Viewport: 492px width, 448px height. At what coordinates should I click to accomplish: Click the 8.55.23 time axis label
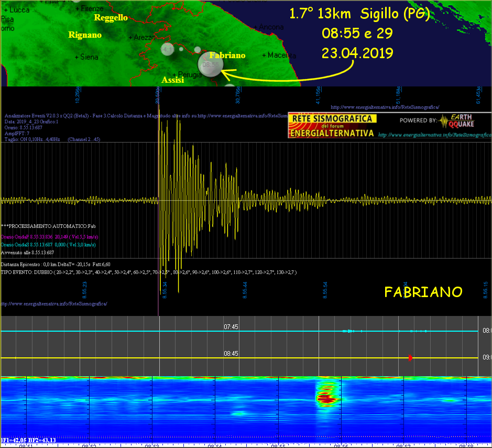pos(84,290)
